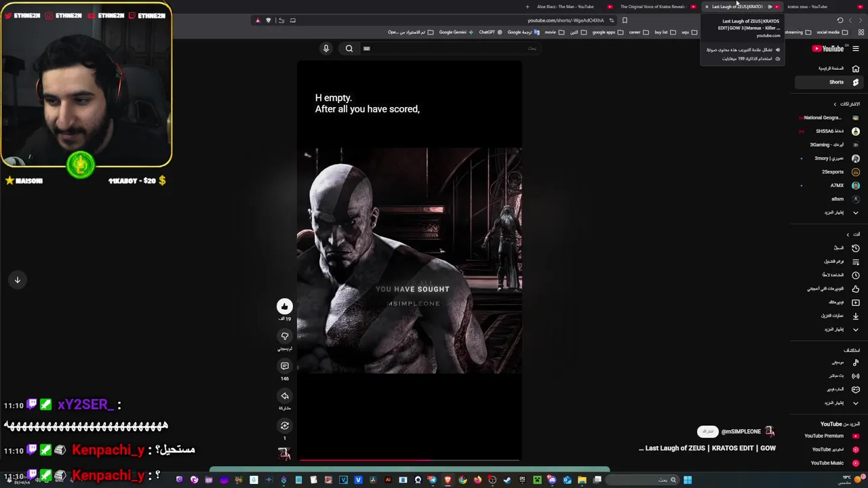
Task: Dislike the Shorts video
Action: click(x=285, y=336)
